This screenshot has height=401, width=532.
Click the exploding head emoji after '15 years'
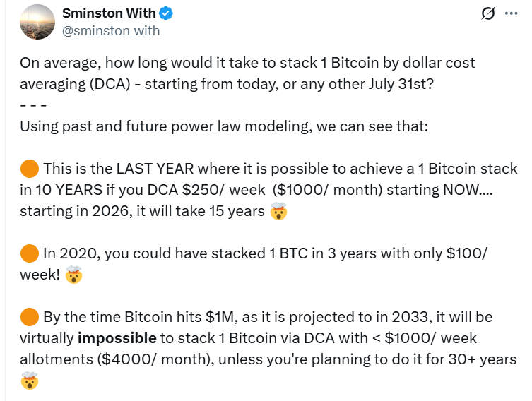click(x=278, y=211)
